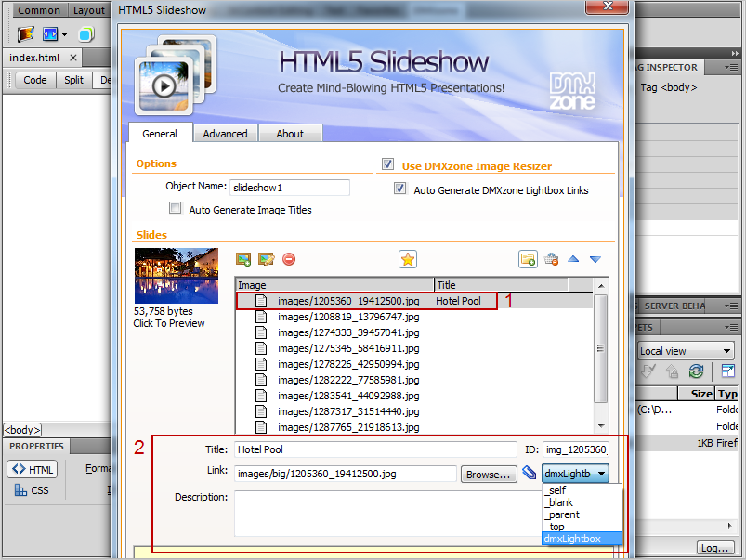This screenshot has height=560, width=746.
Task: Move slide up with the blue up arrow
Action: [x=573, y=259]
